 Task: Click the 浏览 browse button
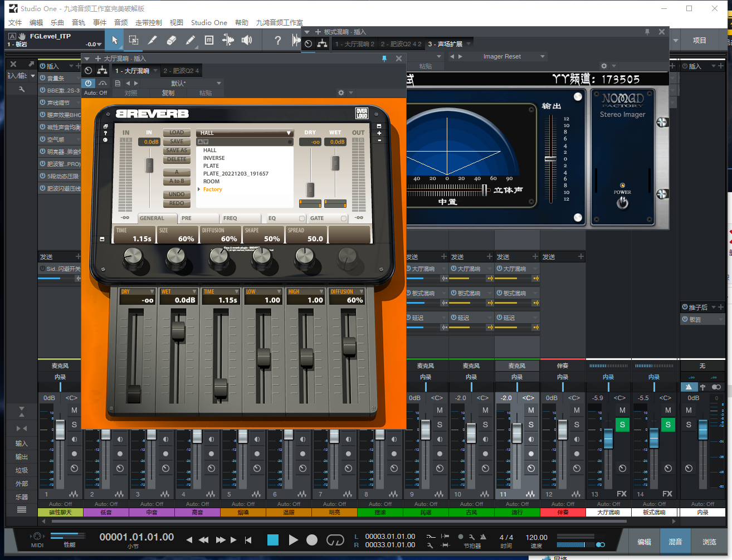coord(709,542)
